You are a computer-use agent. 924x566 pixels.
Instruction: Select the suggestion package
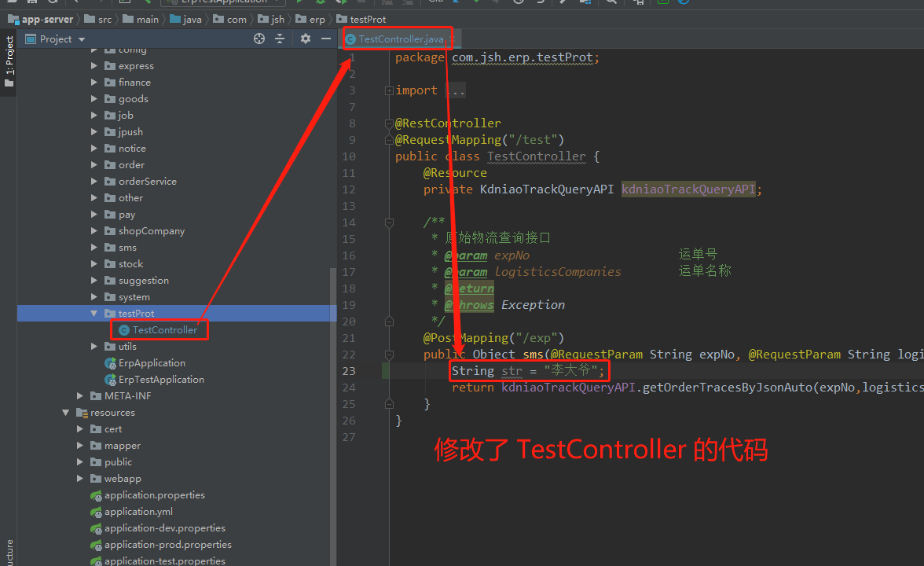[143, 281]
